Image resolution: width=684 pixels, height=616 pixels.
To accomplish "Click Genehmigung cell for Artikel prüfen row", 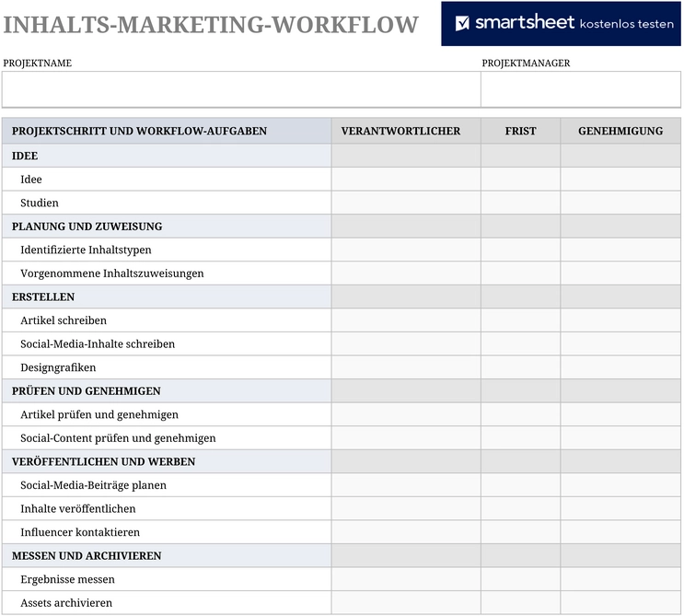I will point(620,415).
